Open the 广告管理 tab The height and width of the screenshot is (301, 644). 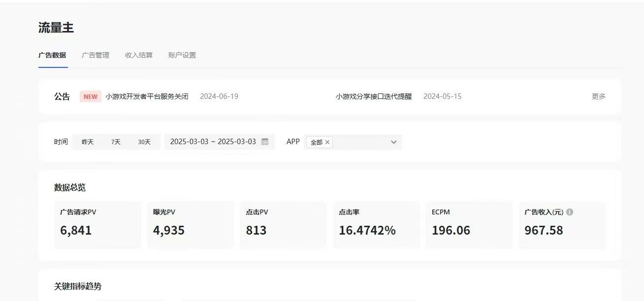point(96,55)
